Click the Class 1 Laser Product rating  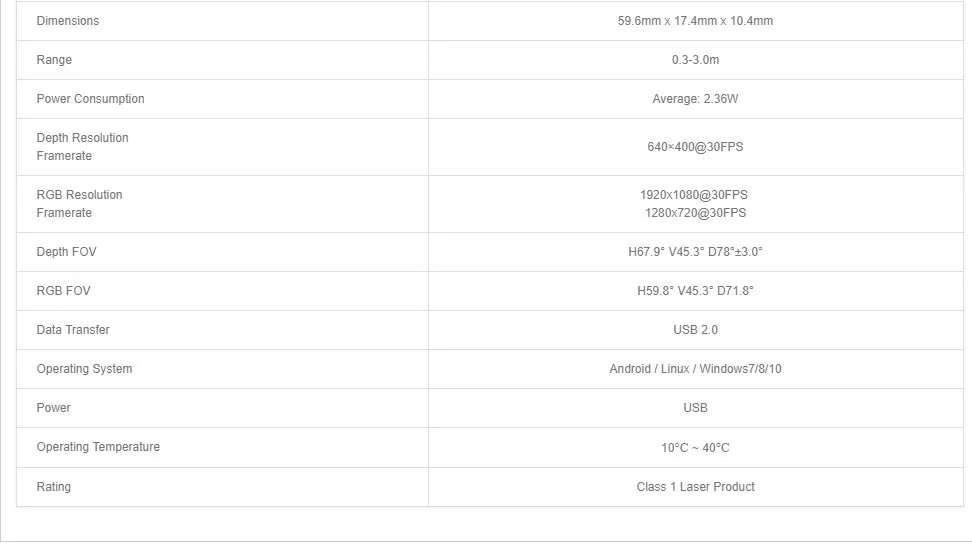pyautogui.click(x=695, y=487)
